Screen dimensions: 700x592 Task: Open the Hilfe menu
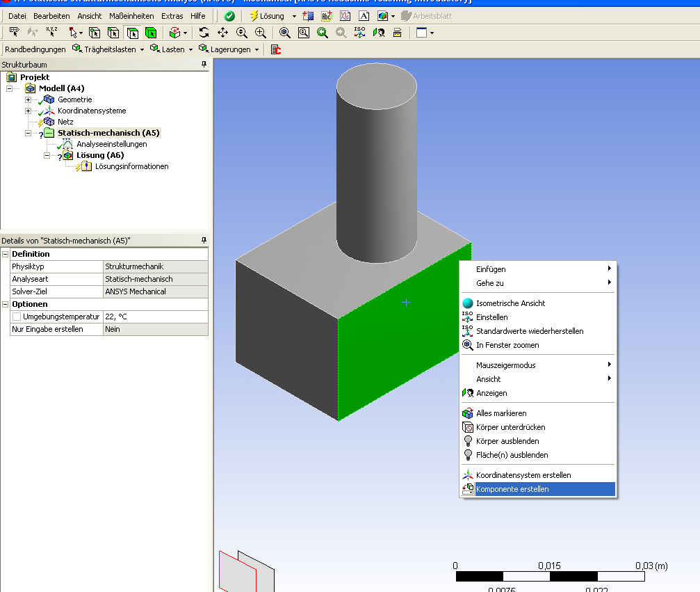(x=198, y=16)
